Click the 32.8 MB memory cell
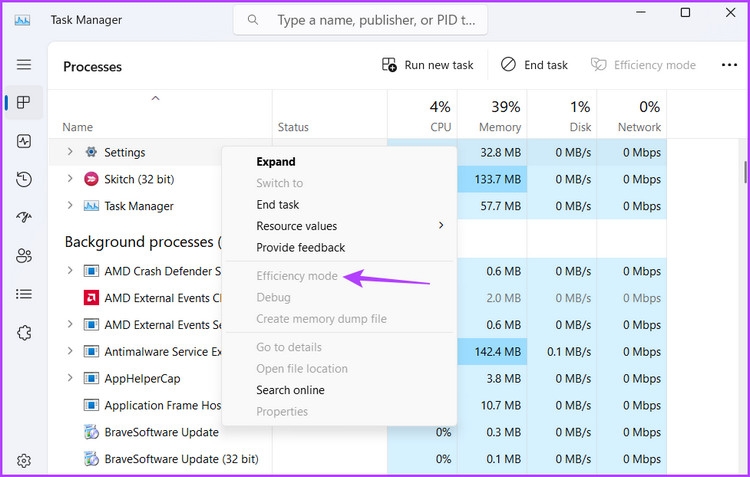Viewport: 750px width, 477px height. click(x=492, y=152)
